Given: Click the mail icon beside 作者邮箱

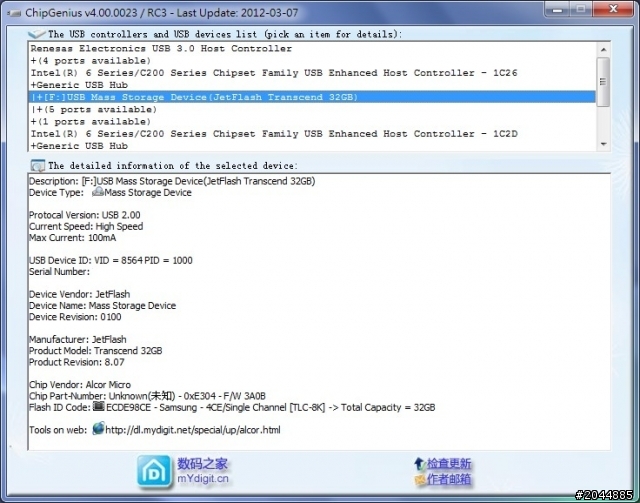Looking at the screenshot, I should tap(420, 479).
